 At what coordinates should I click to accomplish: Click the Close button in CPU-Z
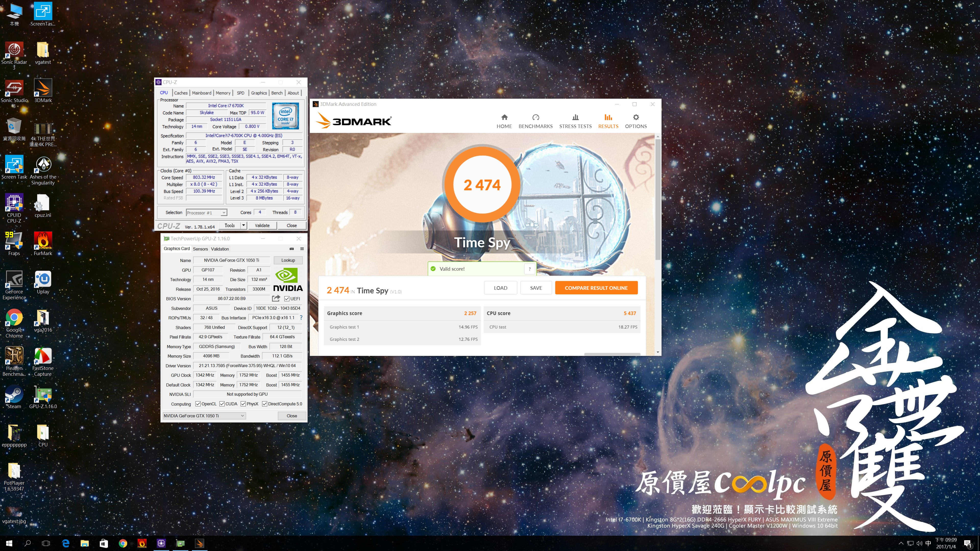click(x=292, y=226)
